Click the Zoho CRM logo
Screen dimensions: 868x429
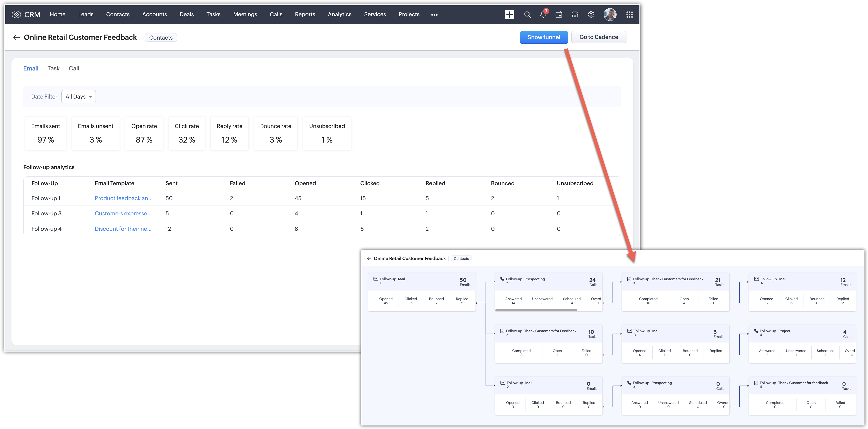click(x=26, y=15)
